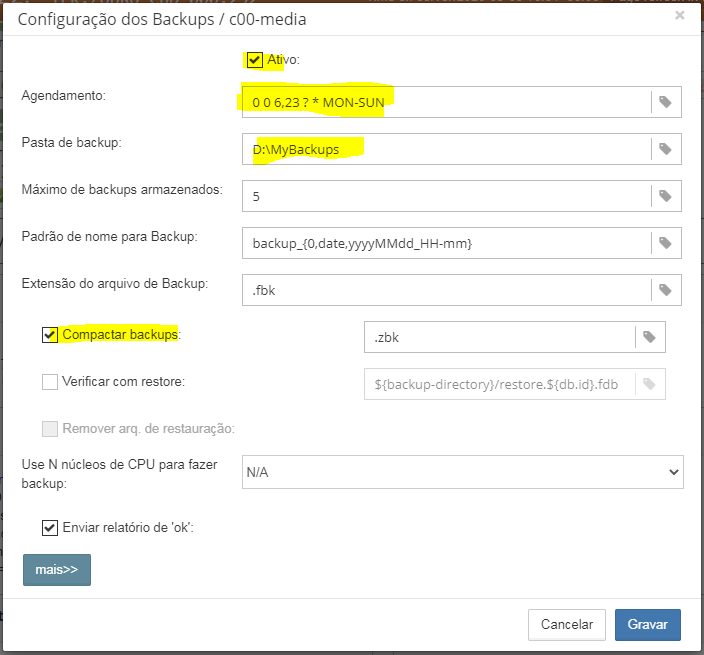
Task: Open the CPU cores N/A dropdown
Action: click(x=462, y=472)
